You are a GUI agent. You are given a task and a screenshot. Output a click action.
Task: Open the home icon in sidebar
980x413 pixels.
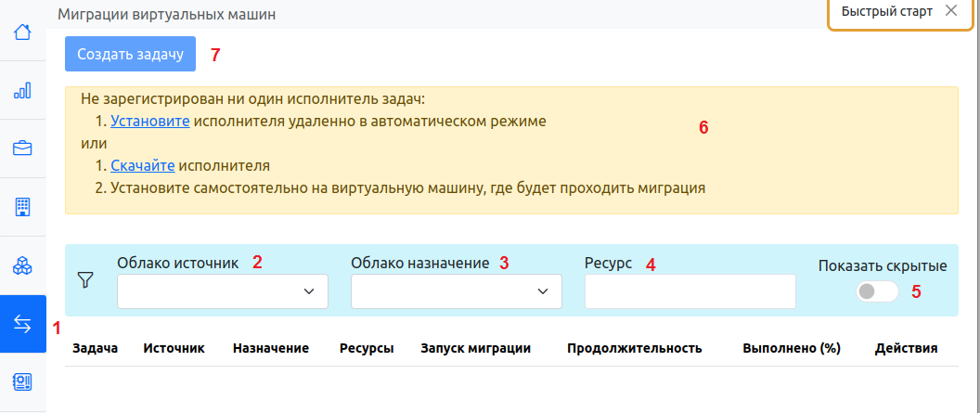(22, 32)
